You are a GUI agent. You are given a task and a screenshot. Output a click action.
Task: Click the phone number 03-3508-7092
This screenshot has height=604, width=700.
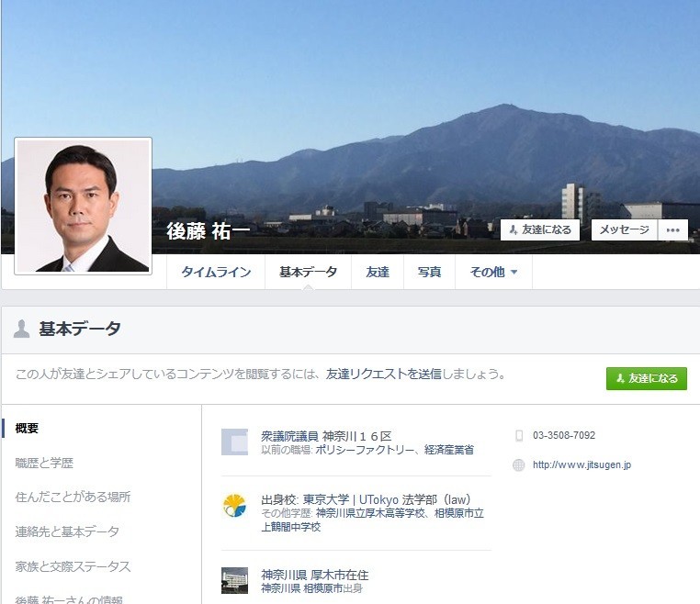tap(564, 435)
